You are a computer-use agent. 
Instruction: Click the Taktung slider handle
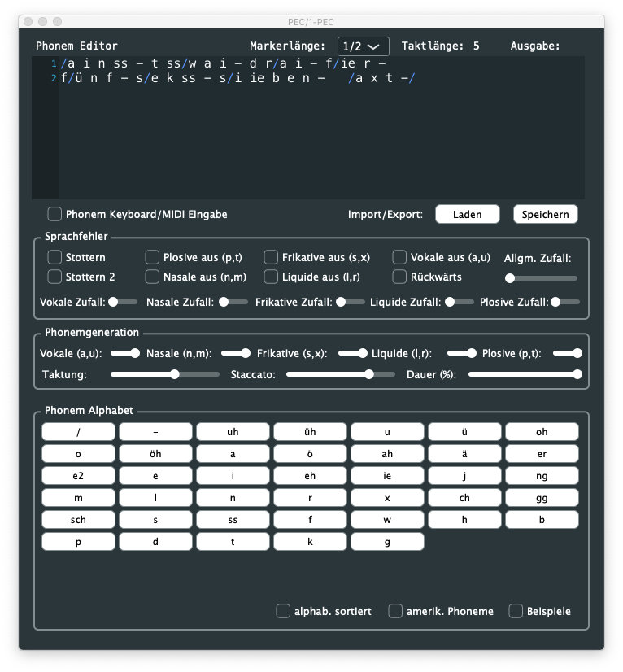174,374
